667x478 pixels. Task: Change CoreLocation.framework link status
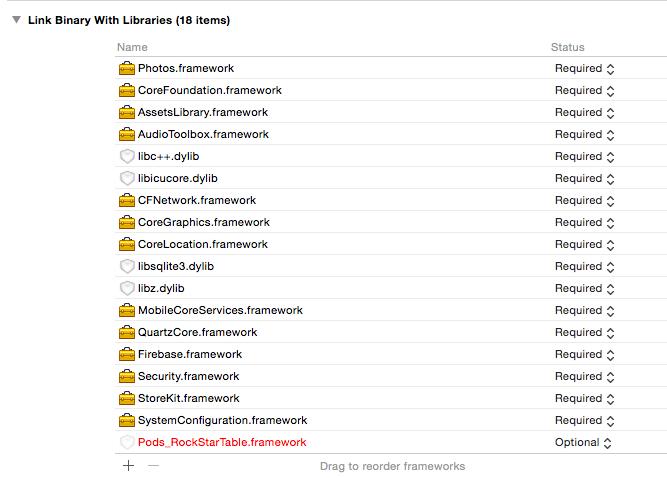point(584,245)
